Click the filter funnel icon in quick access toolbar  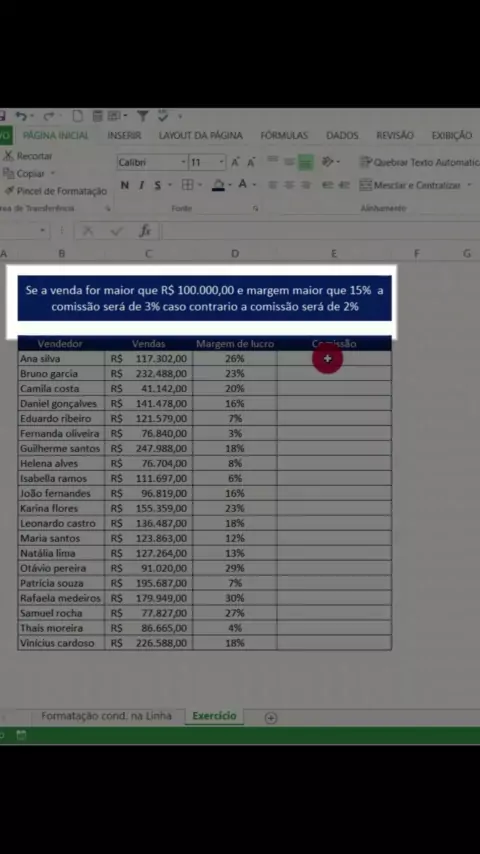coord(142,116)
